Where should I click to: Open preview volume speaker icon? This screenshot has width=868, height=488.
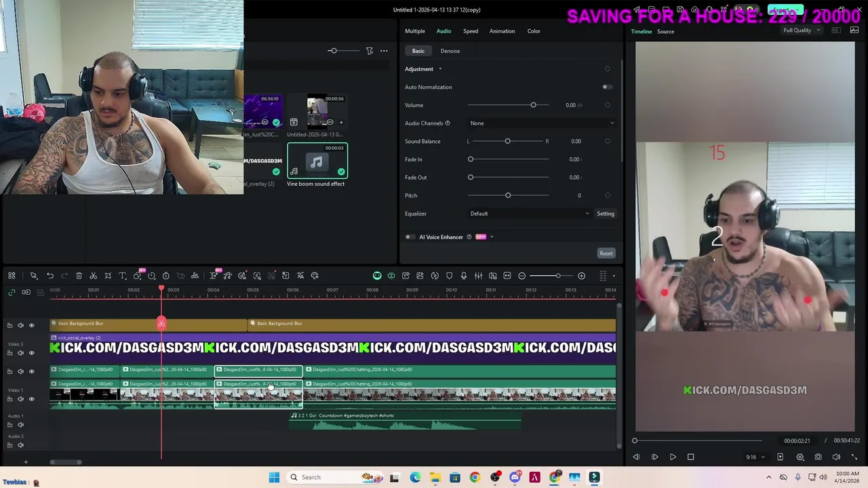pyautogui.click(x=836, y=457)
